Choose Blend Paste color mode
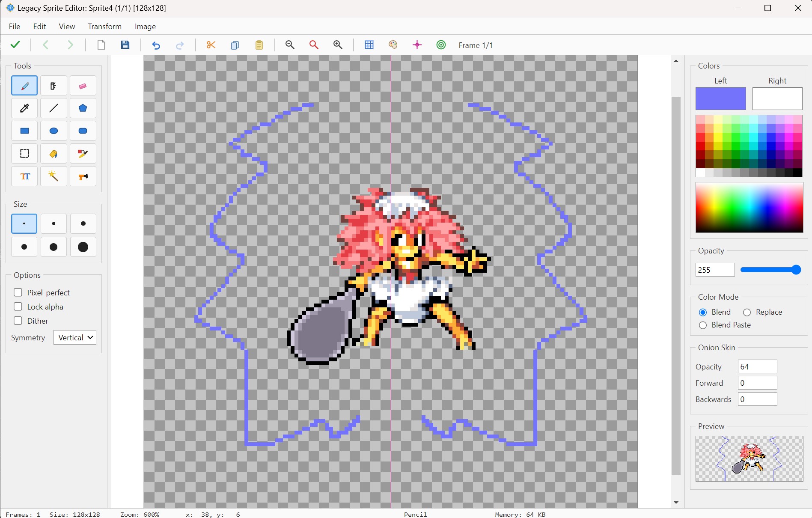 tap(703, 325)
